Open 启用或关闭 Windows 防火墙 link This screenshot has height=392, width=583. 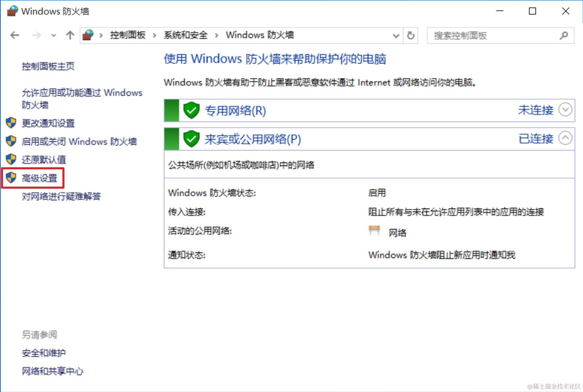click(79, 142)
